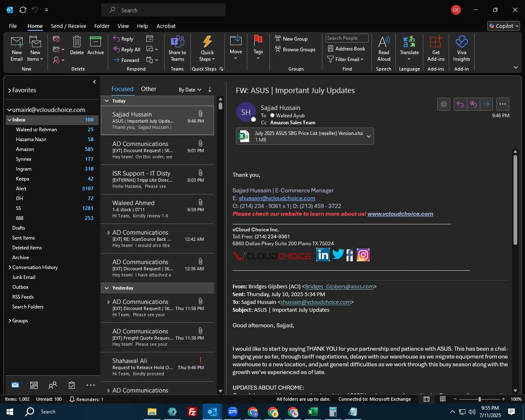This screenshot has width=525, height=420.
Task: Click the zoom slider in status bar
Action: point(479,399)
